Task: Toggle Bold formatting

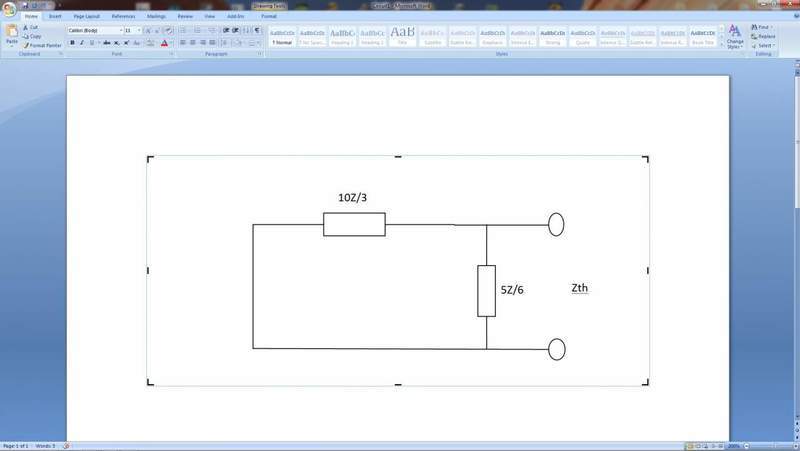Action: 72,44
